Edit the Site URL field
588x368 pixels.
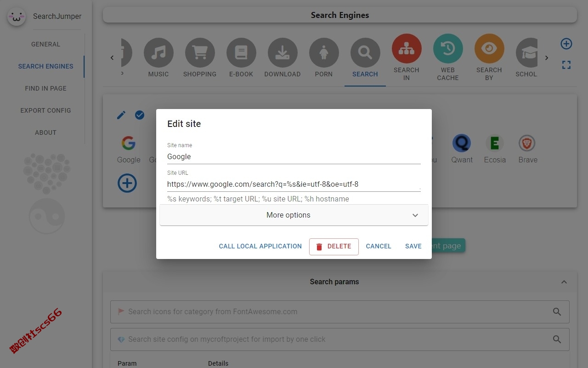pyautogui.click(x=294, y=184)
